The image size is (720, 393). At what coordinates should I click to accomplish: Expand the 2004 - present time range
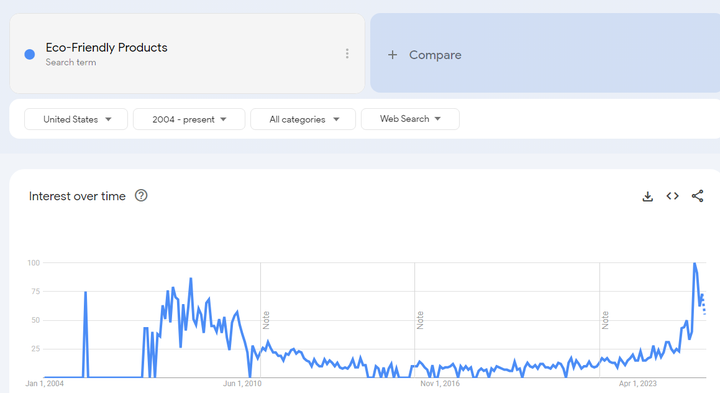click(x=189, y=119)
